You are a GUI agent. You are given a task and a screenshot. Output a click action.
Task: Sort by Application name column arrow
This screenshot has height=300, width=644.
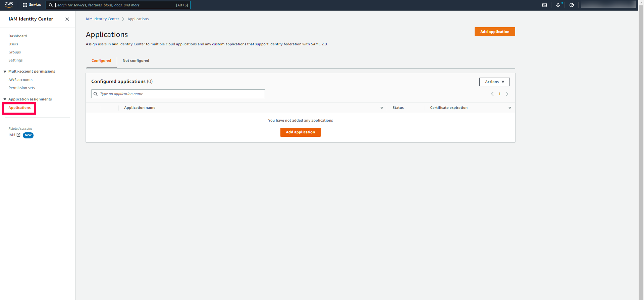pyautogui.click(x=382, y=108)
